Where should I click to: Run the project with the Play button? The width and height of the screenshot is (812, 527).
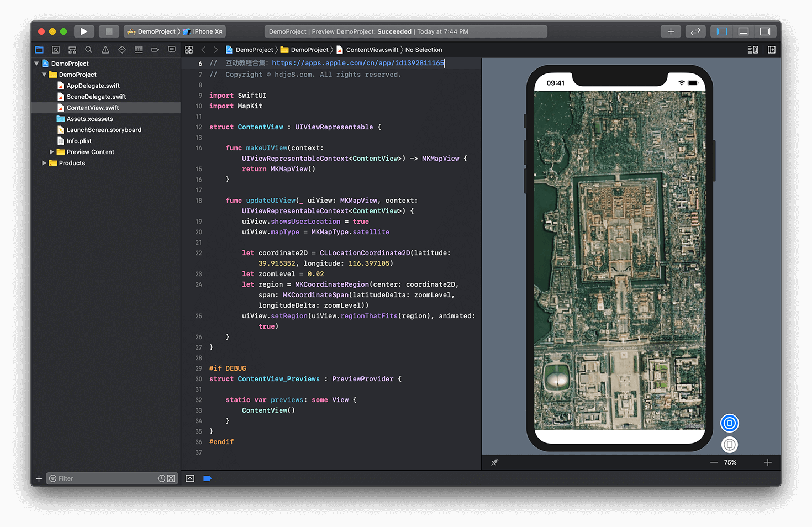point(84,31)
